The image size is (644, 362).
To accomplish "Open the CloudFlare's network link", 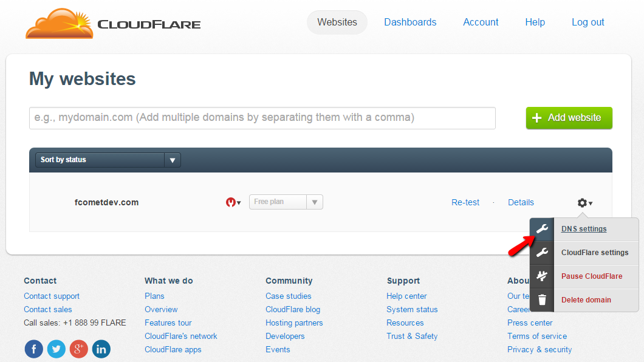I will coord(180,336).
